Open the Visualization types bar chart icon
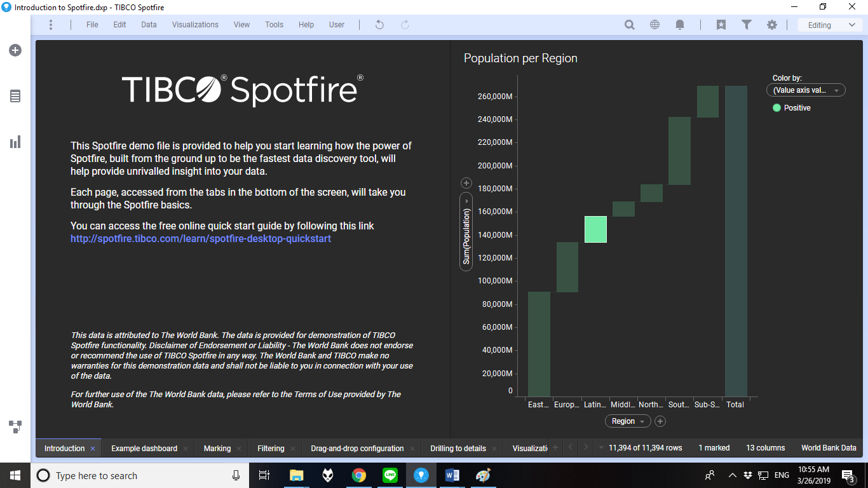The width and height of the screenshot is (868, 488). 15,142
